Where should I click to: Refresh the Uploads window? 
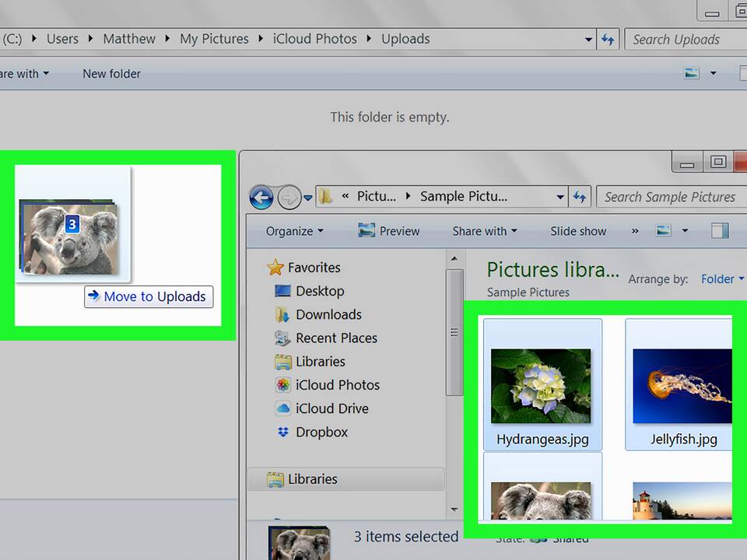(608, 39)
